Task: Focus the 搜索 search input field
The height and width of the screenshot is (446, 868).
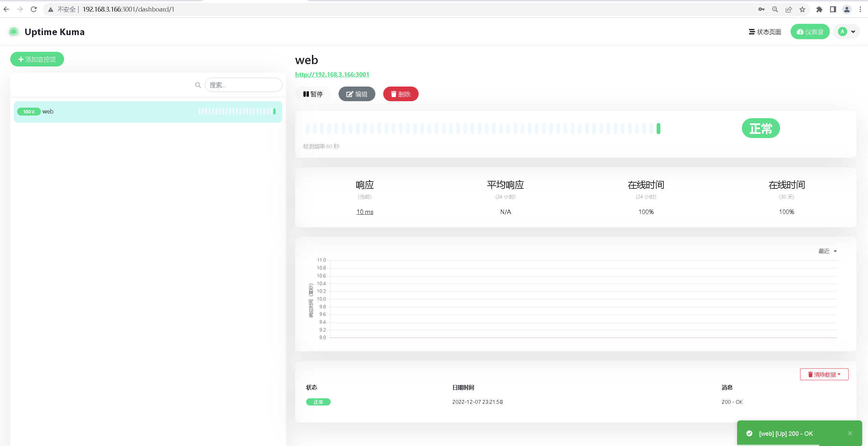Action: click(243, 85)
